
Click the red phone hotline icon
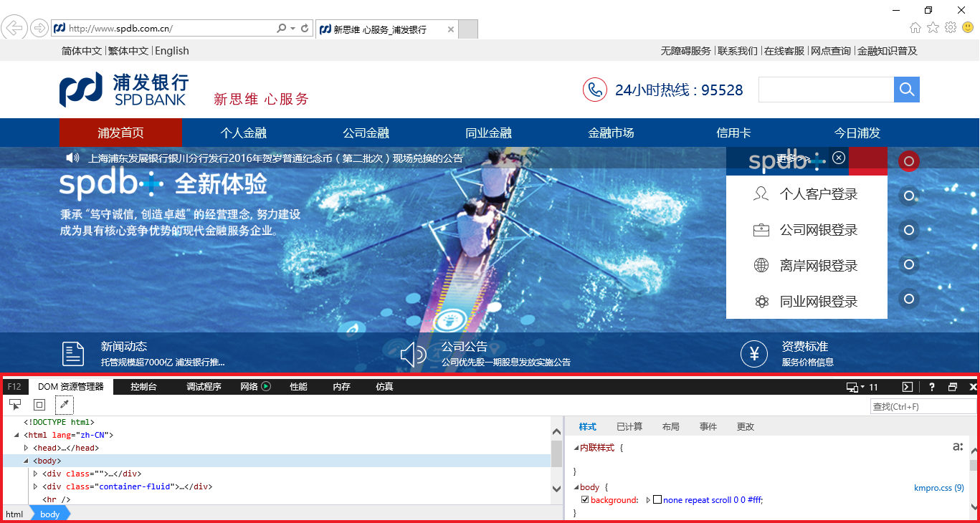tap(595, 90)
